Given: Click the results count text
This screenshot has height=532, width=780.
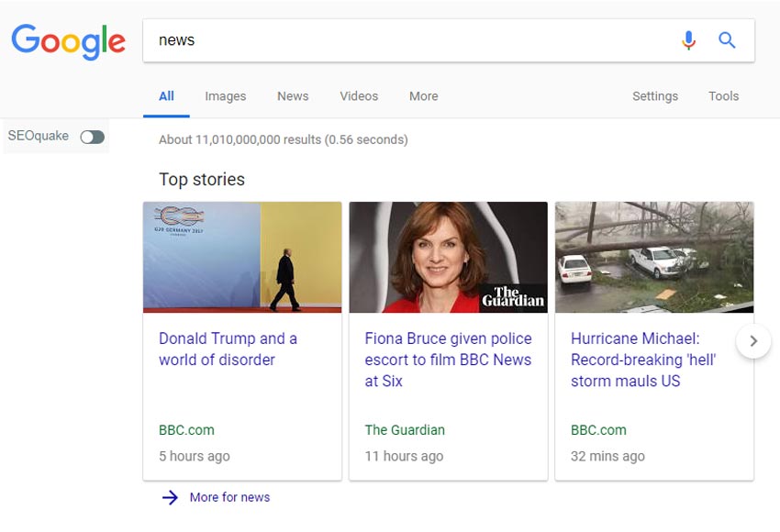Looking at the screenshot, I should pos(283,139).
